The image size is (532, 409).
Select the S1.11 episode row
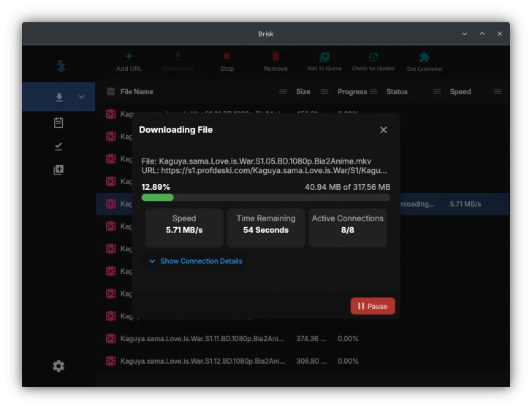click(303, 338)
